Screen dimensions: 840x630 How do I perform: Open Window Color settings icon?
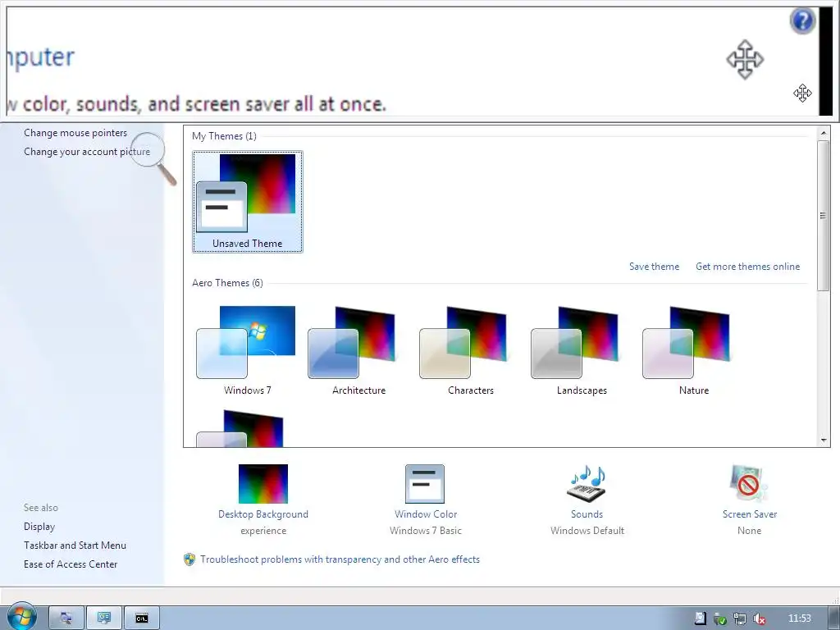tap(425, 484)
